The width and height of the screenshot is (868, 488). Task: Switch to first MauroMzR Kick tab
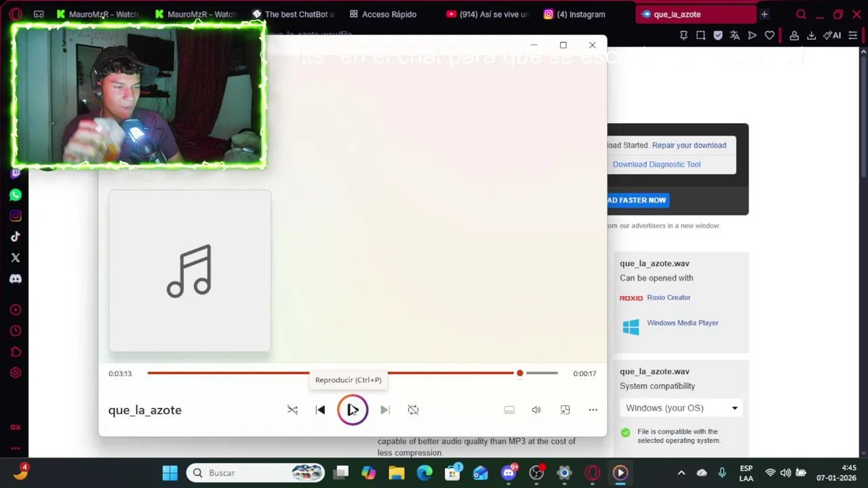98,14
